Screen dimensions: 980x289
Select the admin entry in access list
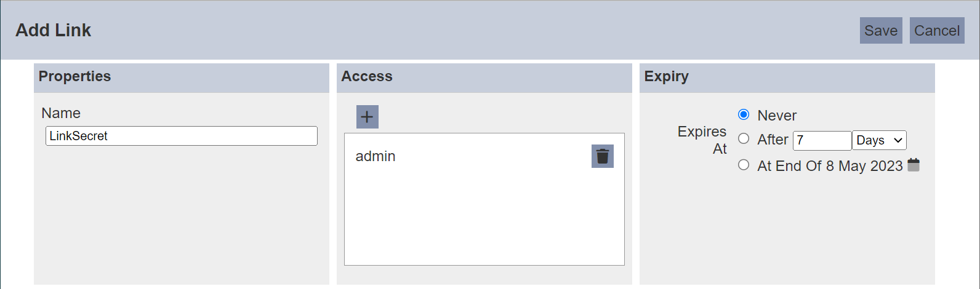coord(376,156)
